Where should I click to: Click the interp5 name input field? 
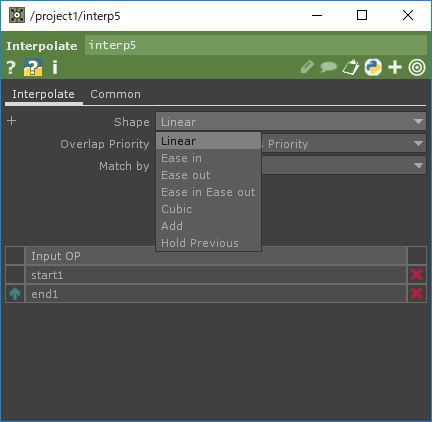(x=255, y=45)
